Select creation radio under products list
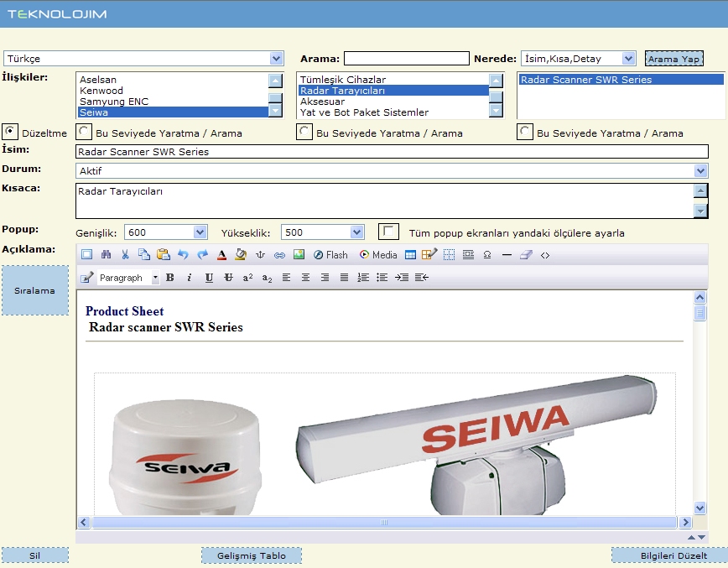Viewport: 728px width, 568px height. (x=525, y=132)
